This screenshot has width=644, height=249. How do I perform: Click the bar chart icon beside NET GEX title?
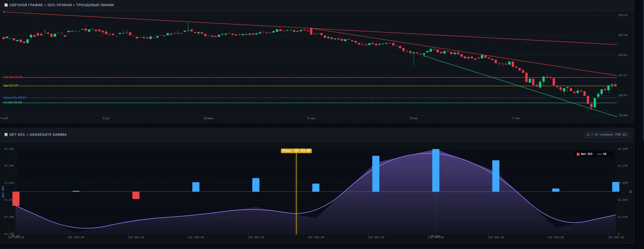tap(6, 135)
